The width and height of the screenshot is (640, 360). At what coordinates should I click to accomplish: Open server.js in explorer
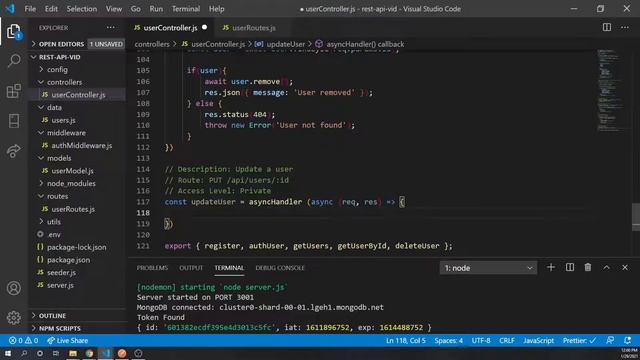(x=77, y=285)
